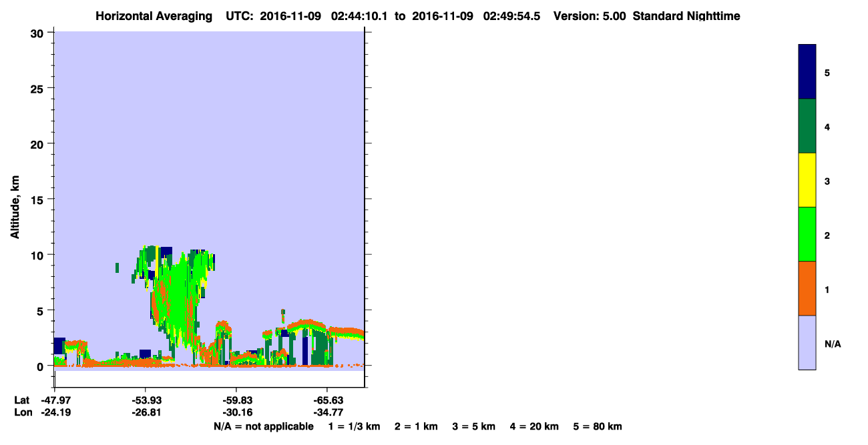The height and width of the screenshot is (445, 868).
Task: Click the 20 altitude tick label
Action: tap(37, 143)
